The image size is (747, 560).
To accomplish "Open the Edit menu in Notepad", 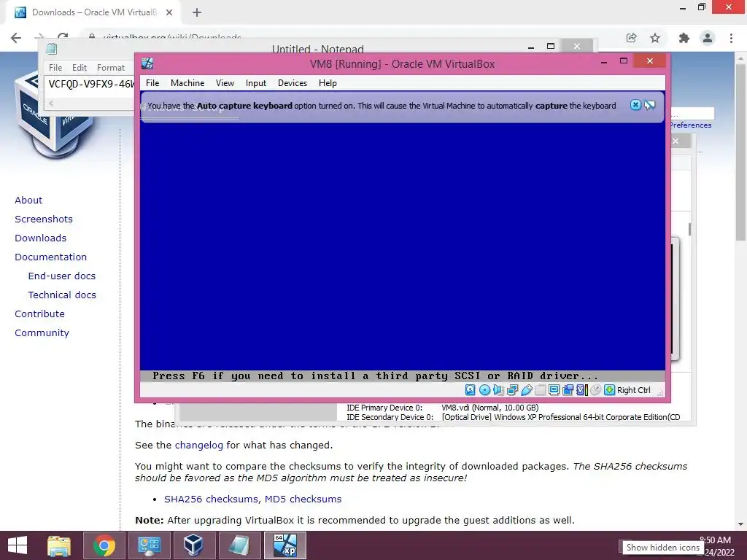I will click(x=80, y=68).
